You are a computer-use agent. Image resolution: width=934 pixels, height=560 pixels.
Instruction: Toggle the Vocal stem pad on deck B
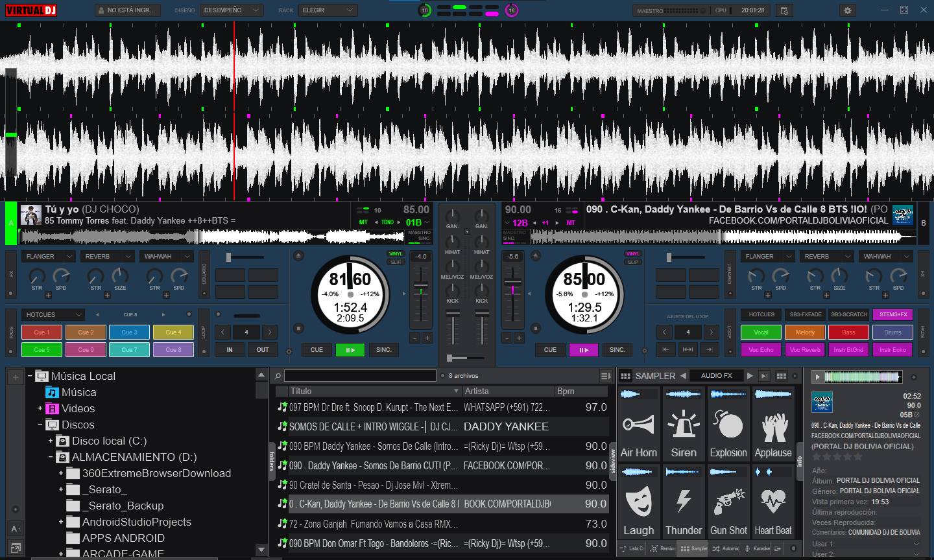tap(761, 332)
